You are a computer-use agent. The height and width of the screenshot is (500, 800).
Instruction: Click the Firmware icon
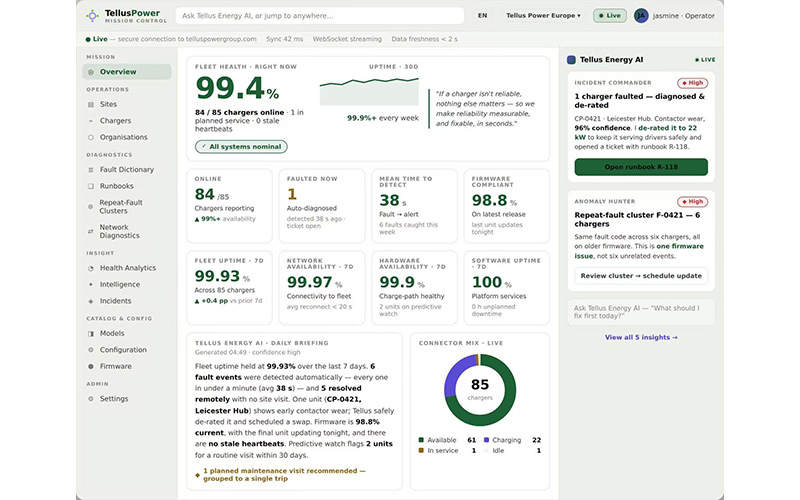tap(91, 366)
